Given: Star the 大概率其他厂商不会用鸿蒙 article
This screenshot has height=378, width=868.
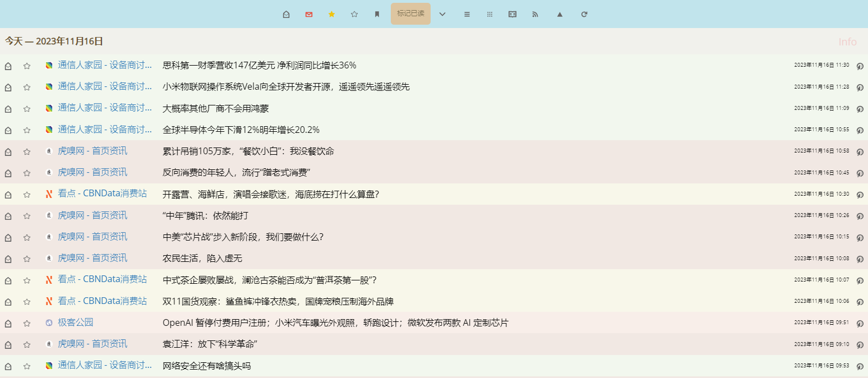Looking at the screenshot, I should (x=27, y=109).
